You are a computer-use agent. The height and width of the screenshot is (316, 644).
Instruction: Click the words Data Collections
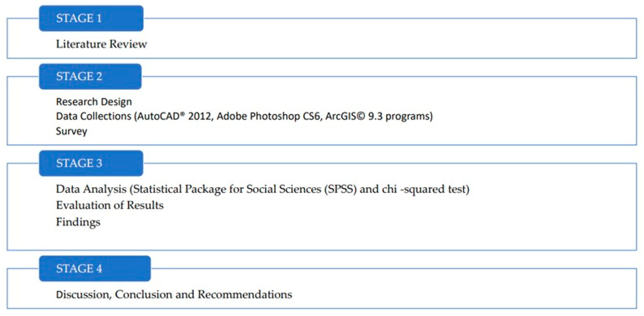(x=94, y=116)
